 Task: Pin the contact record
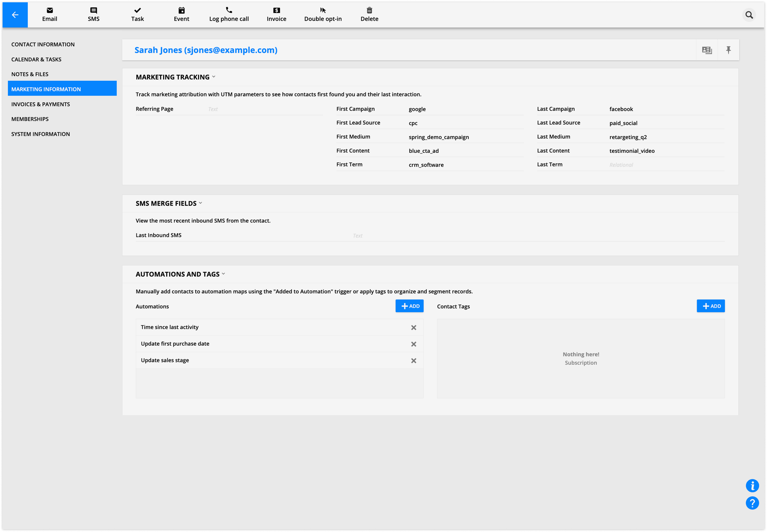point(728,50)
